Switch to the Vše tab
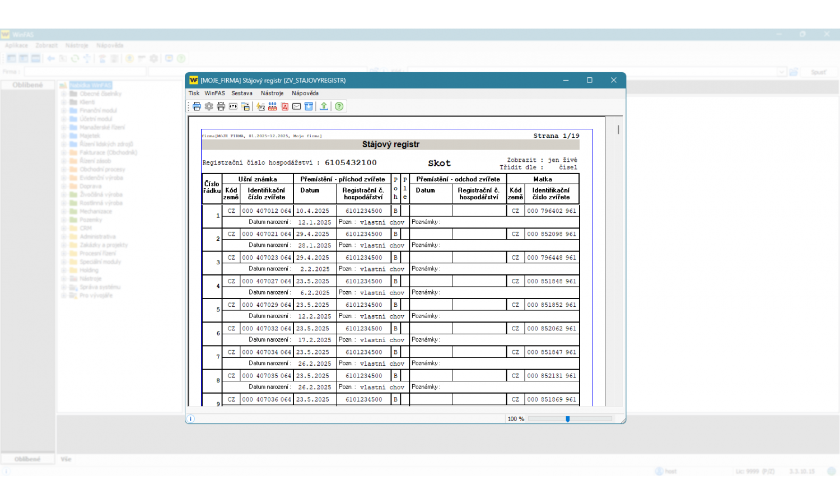This screenshot has width=840, height=504. coord(66,459)
